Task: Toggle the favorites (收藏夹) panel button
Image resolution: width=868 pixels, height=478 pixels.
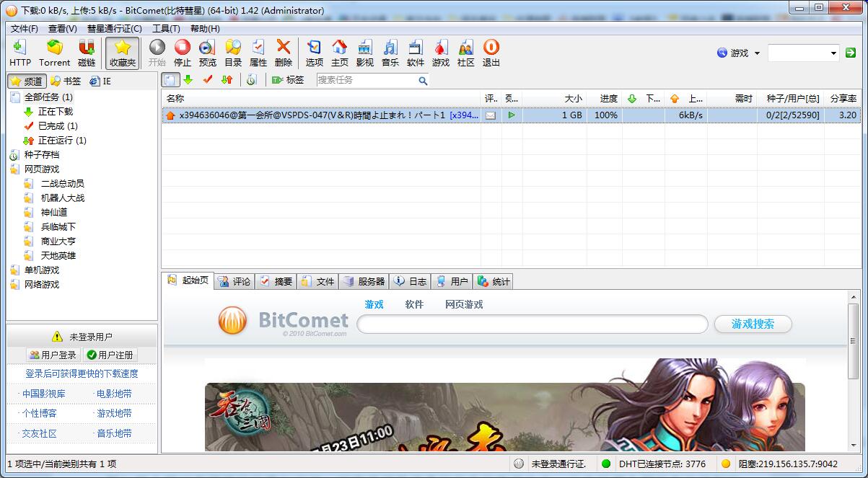Action: tap(123, 53)
